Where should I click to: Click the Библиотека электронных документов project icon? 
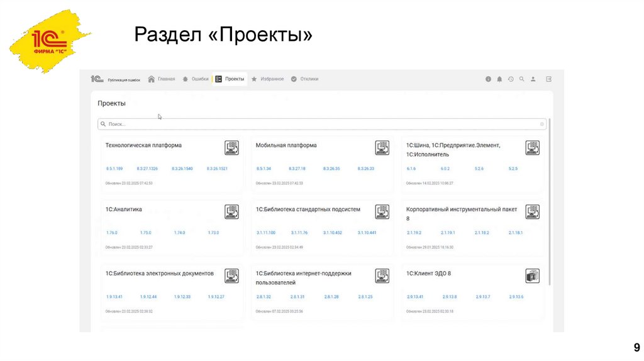(231, 276)
